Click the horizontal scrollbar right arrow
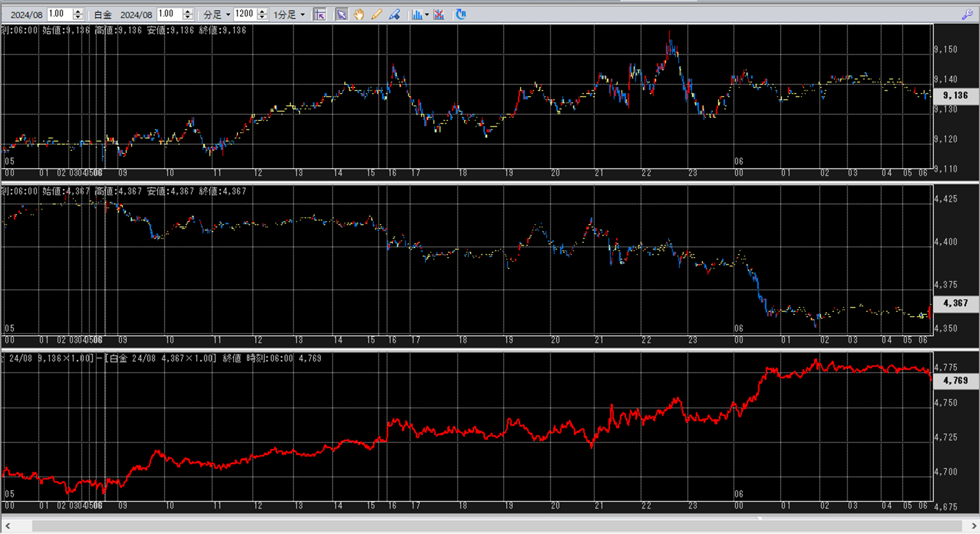 coord(973,526)
